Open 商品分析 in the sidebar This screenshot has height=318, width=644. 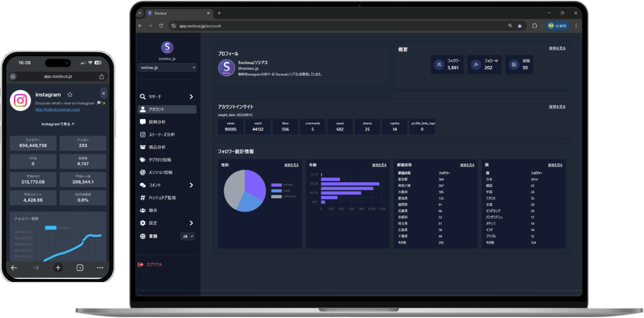[x=157, y=147]
